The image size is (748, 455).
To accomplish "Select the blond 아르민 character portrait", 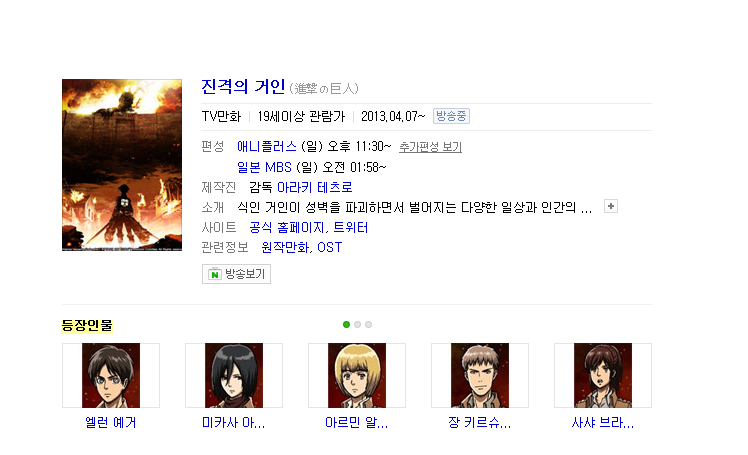I will coord(357,375).
